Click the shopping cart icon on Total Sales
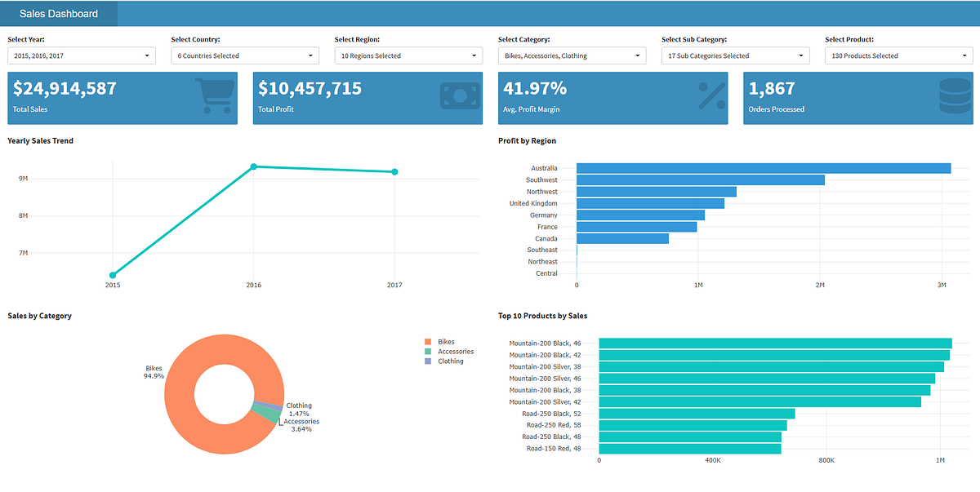Viewport: 980px width, 492px height. pos(215,96)
